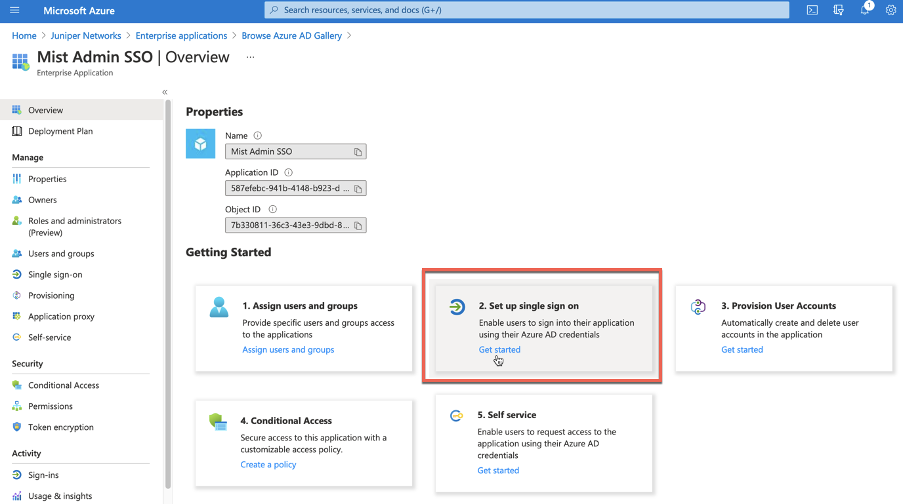Click the Create a policy link
904x504 pixels.
click(268, 464)
